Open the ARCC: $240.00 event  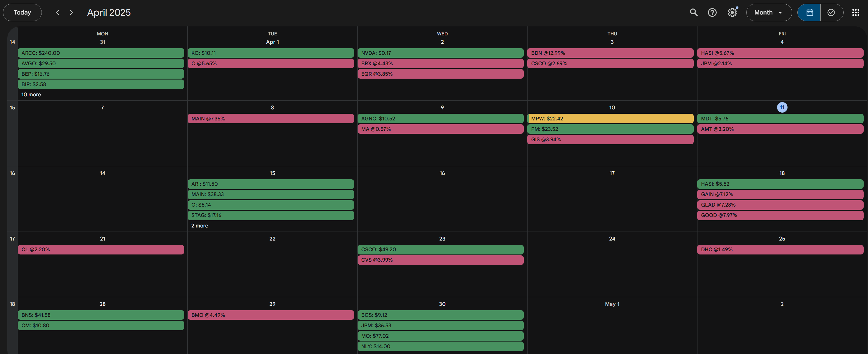[101, 53]
